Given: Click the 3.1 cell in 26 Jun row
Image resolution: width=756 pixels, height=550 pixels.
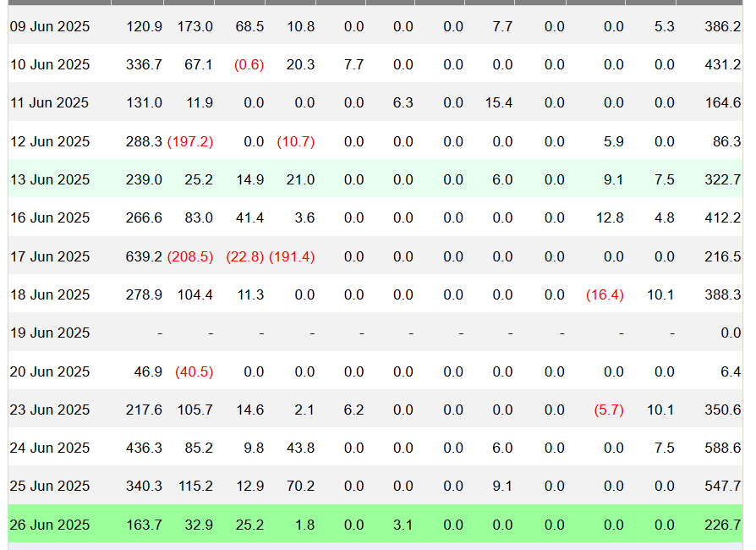Looking at the screenshot, I should pos(403,525).
